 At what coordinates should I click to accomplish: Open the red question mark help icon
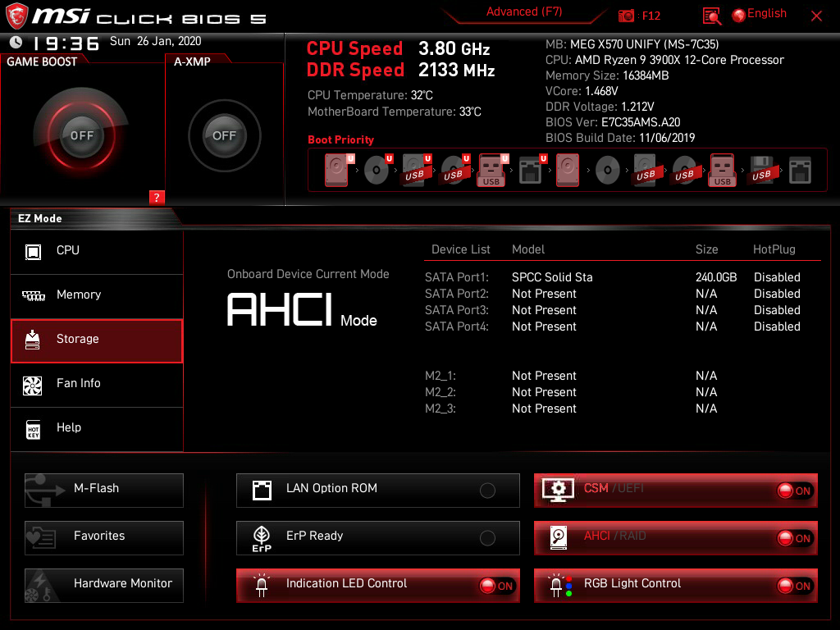(x=157, y=197)
